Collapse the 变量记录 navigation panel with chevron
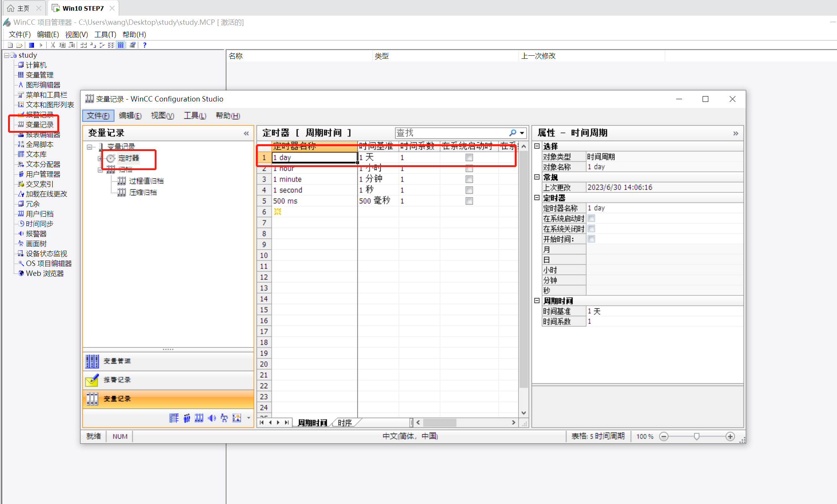This screenshot has height=504, width=837. tap(246, 133)
